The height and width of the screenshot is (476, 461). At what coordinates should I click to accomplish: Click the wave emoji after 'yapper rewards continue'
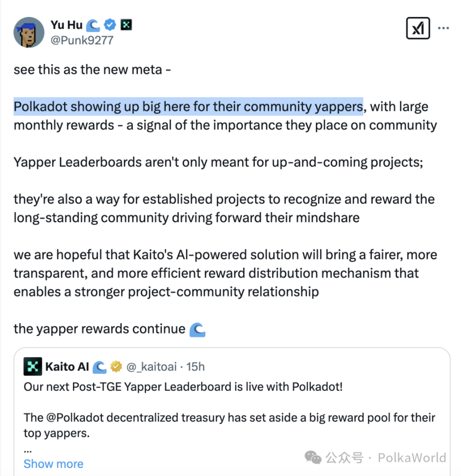pos(198,328)
